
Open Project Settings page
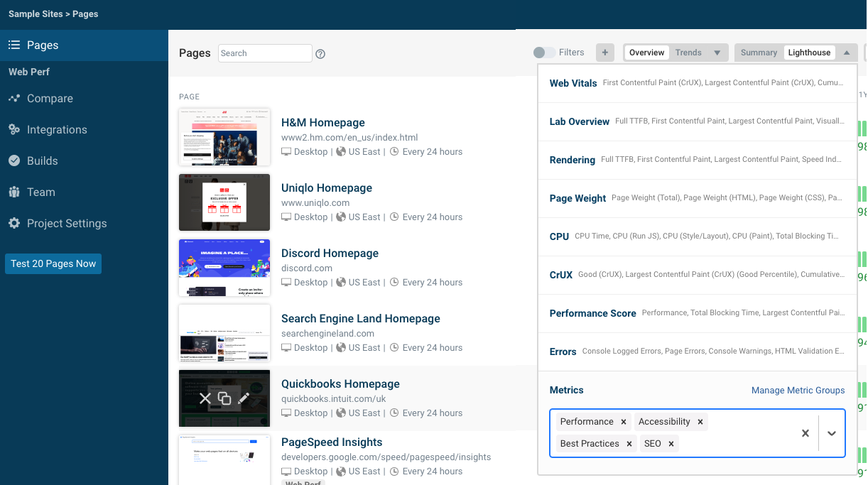tap(67, 224)
